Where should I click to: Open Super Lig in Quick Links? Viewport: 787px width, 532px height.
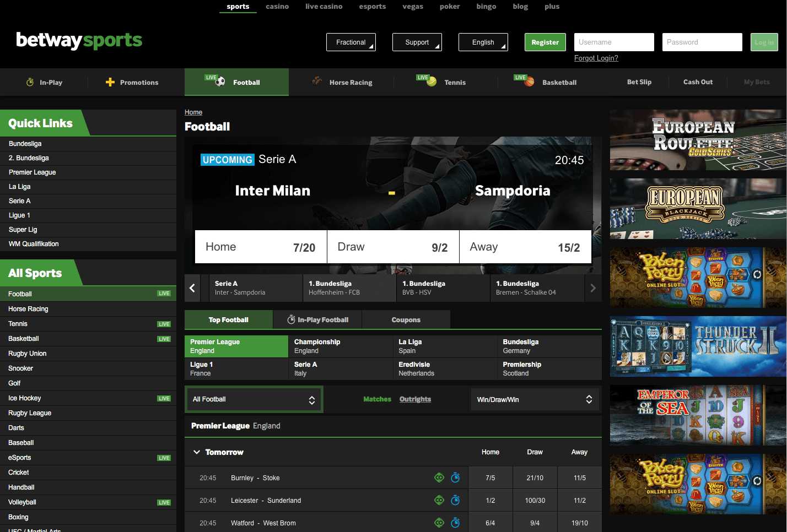(x=88, y=230)
